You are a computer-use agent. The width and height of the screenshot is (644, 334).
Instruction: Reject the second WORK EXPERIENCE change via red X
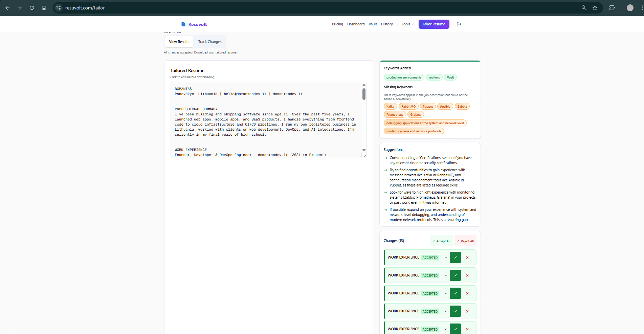(x=467, y=275)
